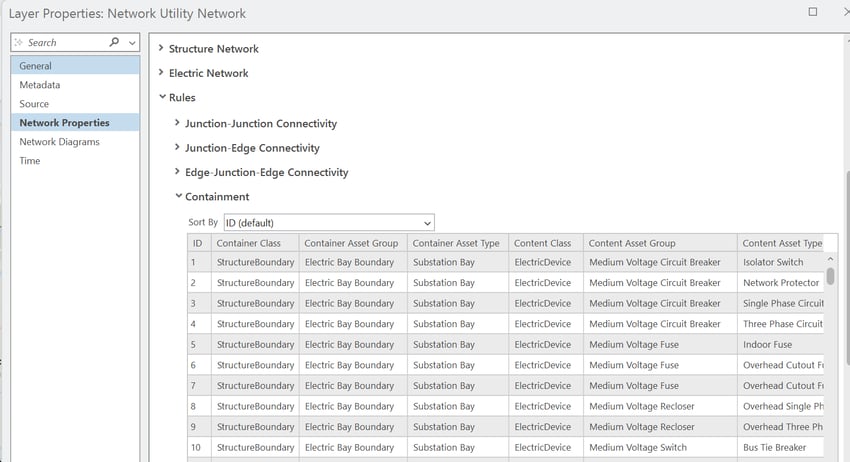Open the Network Diagrams tab
This screenshot has height=462, width=850.
point(59,142)
